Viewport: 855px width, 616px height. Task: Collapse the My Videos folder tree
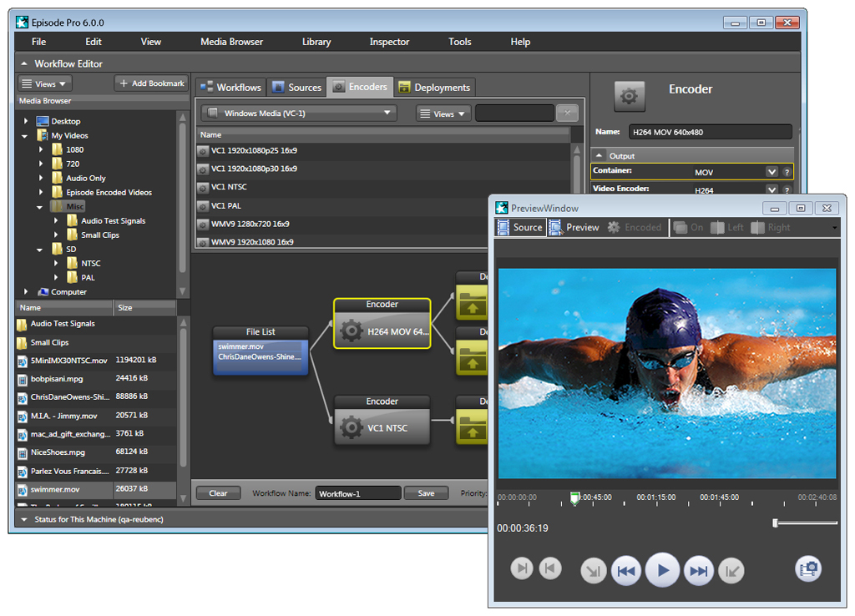pos(25,135)
